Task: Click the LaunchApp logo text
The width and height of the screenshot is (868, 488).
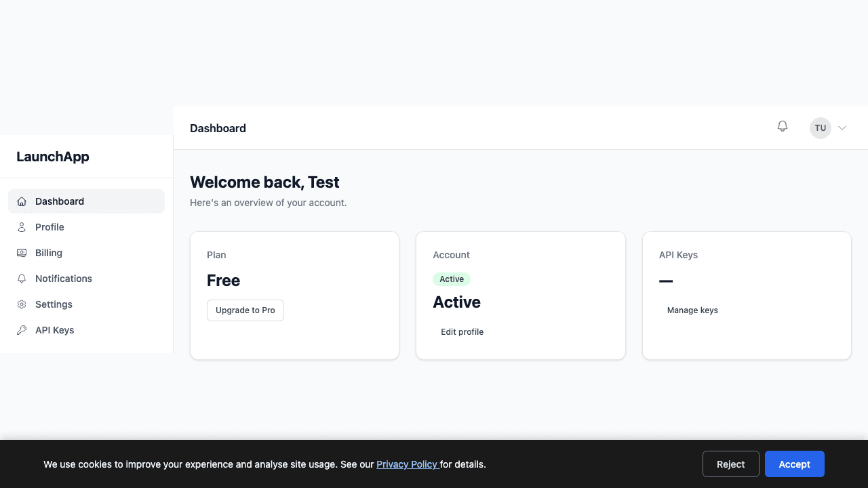Action: (53, 157)
